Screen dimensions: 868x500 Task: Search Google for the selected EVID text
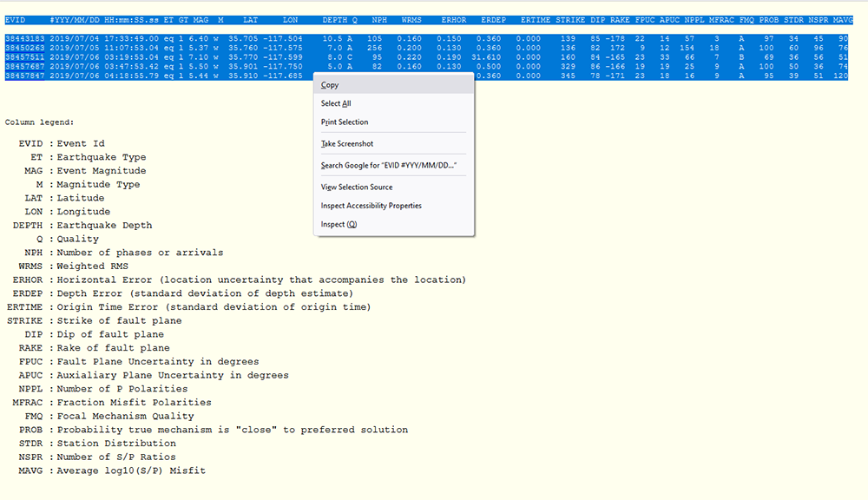[389, 165]
